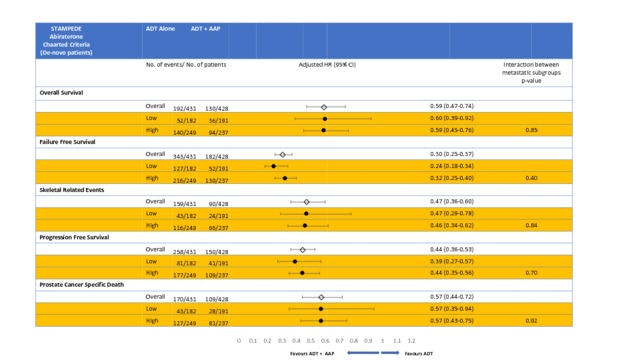Screen dimensions: 640x360
Task: Click the hazard ratio 0.59 (0.47-0.74)
Action: pos(452,106)
